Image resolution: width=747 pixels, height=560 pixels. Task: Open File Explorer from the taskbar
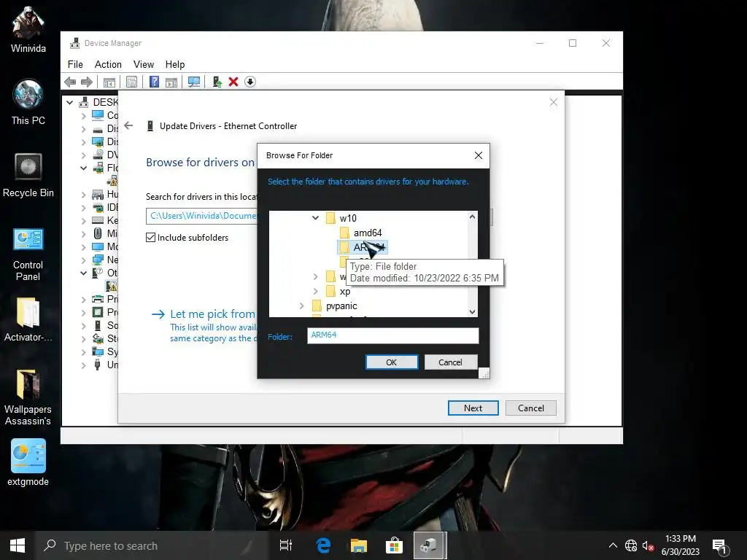359,545
